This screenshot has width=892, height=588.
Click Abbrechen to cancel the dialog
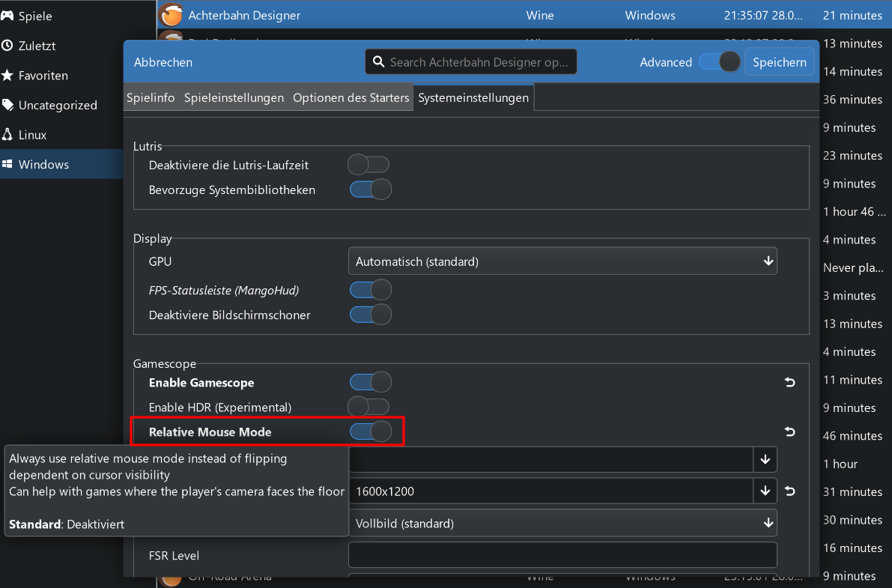[x=163, y=62]
